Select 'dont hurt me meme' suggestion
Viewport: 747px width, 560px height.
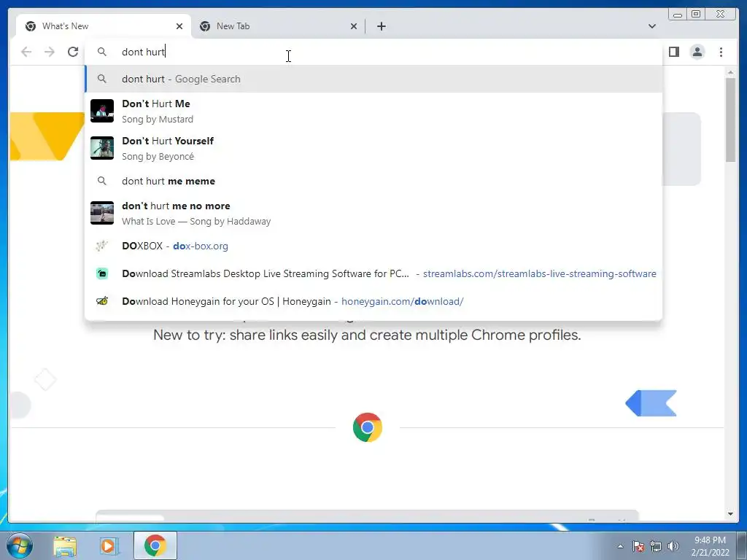click(x=373, y=181)
